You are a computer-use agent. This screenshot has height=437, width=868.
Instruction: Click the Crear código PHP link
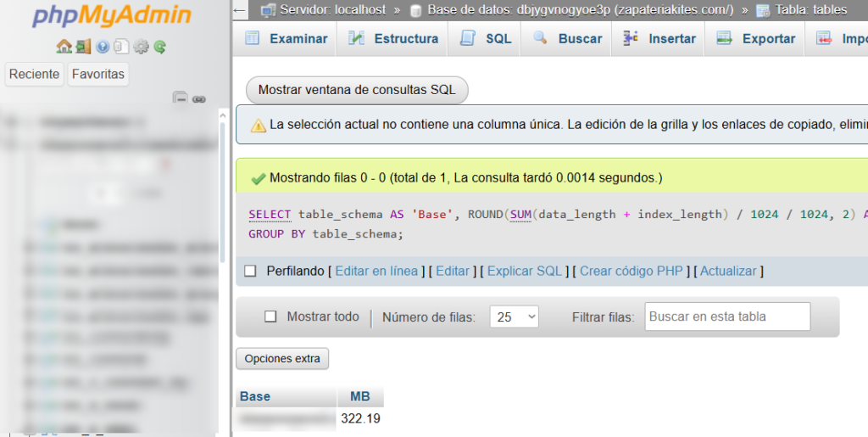click(631, 271)
